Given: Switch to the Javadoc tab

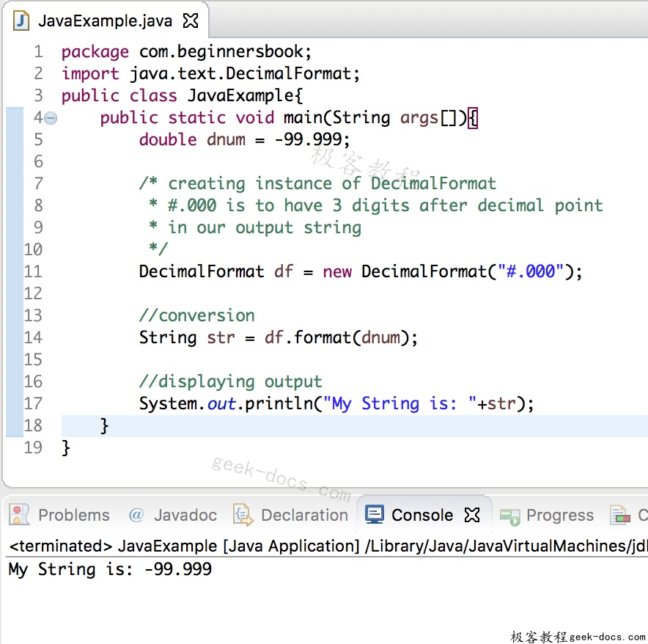Looking at the screenshot, I should pyautogui.click(x=174, y=514).
